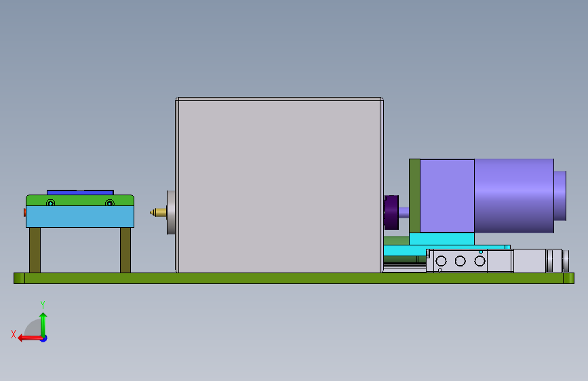Select the dark blue top plate on the table
Viewport: 588px width, 381px height.
[80, 193]
